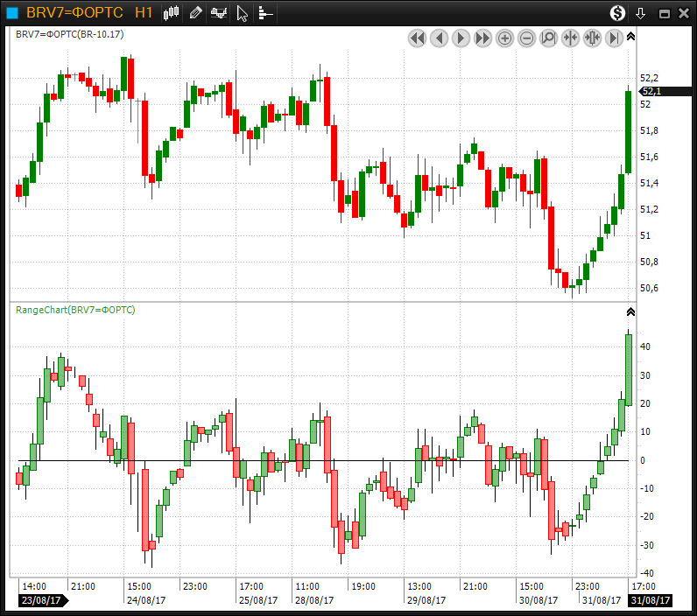Jump to the latest bar
Screen dimensions: 697x616
tap(615, 38)
